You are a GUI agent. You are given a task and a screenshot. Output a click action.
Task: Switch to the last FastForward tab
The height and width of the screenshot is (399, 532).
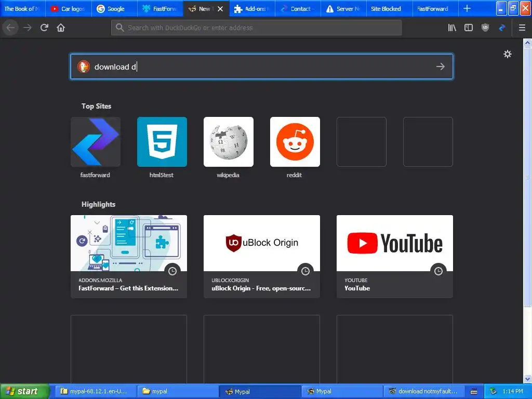435,9
